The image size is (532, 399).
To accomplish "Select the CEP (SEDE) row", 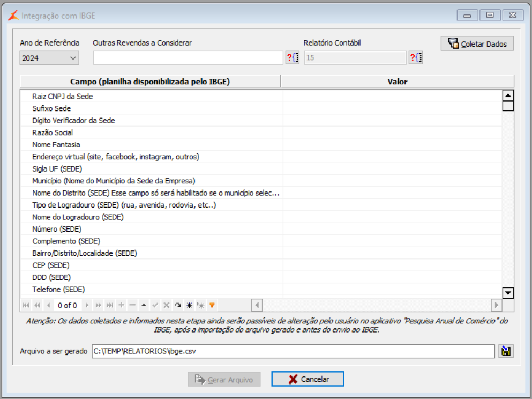I will [x=261, y=265].
